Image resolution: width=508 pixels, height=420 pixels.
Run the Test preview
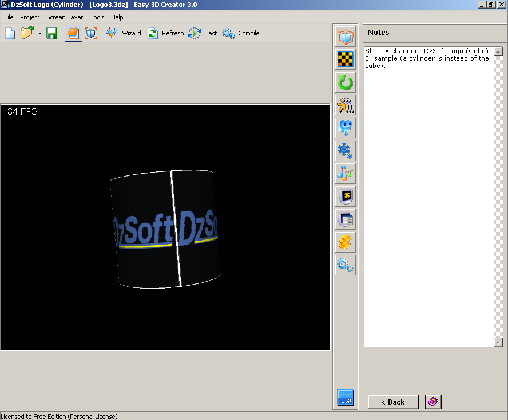point(203,33)
